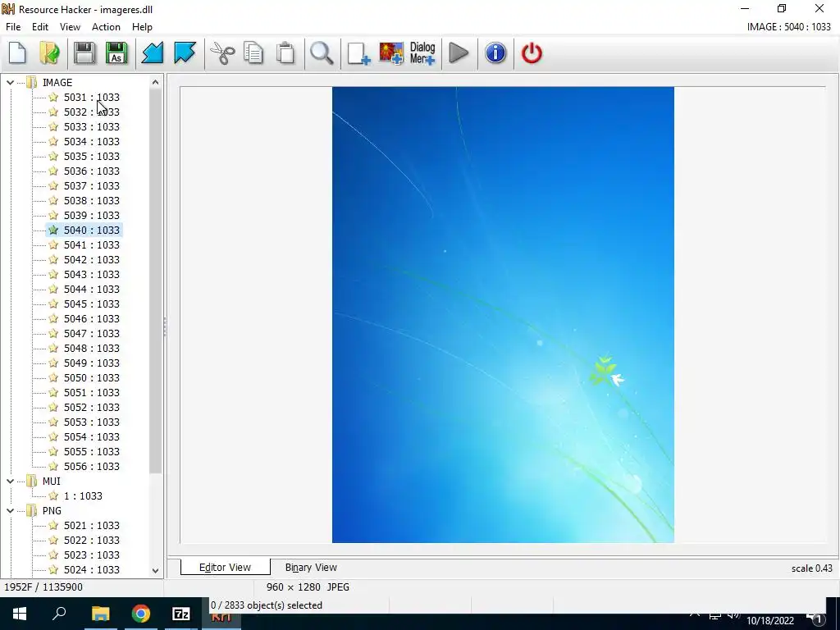Collapse the IMAGE tree node

point(10,83)
